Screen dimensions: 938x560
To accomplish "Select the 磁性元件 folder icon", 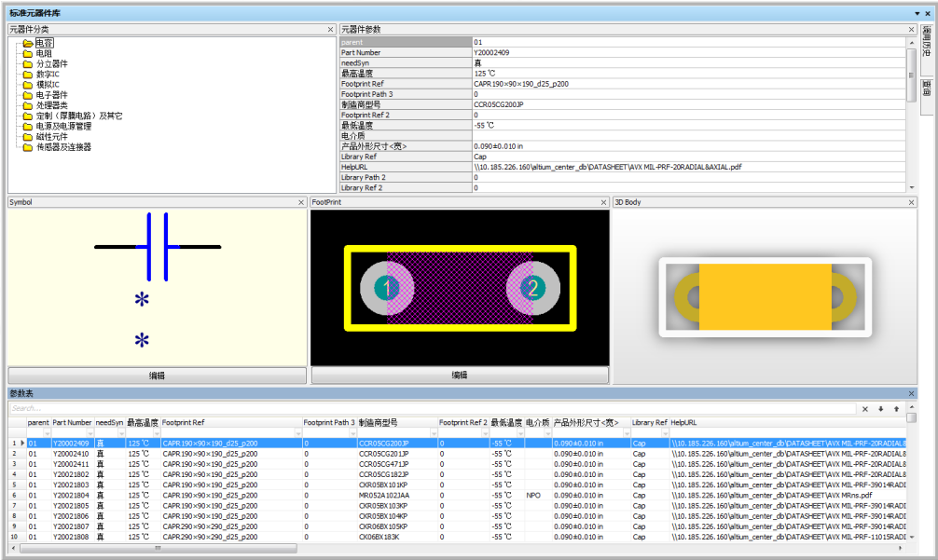I will 28,137.
